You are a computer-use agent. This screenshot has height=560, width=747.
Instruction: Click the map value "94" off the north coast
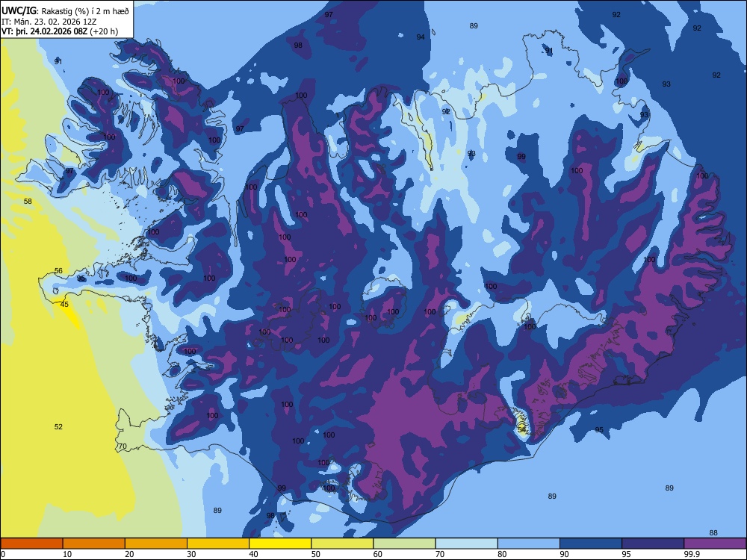[420, 37]
